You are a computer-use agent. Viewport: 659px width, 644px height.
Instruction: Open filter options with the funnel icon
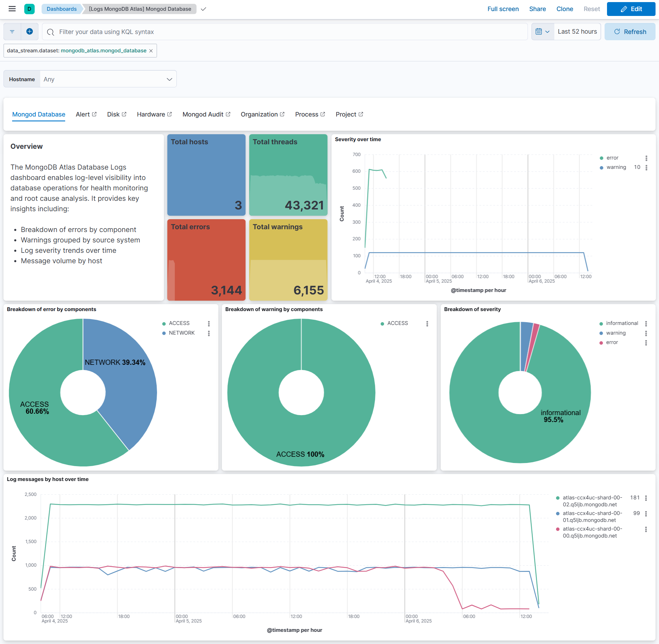[12, 32]
